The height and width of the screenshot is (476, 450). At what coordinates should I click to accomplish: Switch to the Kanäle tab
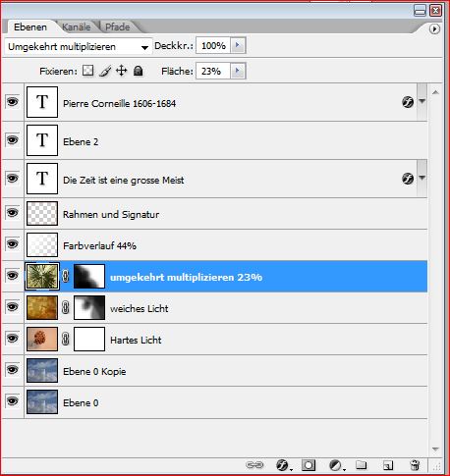[x=77, y=26]
